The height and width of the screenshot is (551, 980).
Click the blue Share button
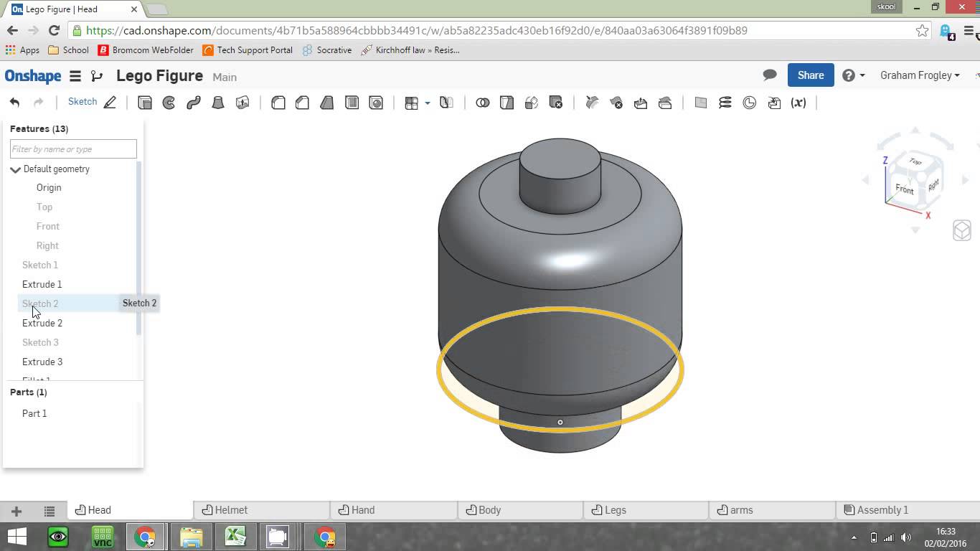pyautogui.click(x=811, y=75)
